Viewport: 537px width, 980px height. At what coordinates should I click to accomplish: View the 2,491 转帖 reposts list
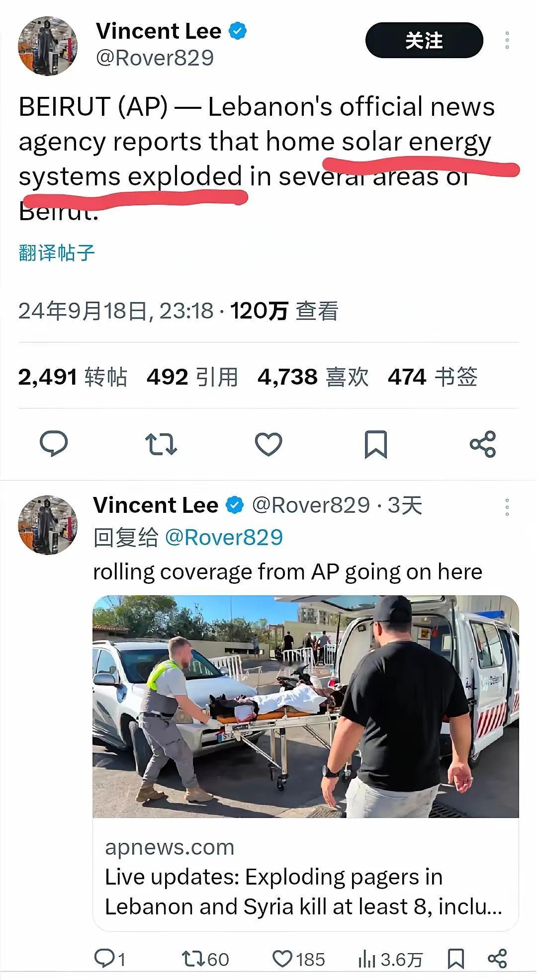click(x=73, y=377)
